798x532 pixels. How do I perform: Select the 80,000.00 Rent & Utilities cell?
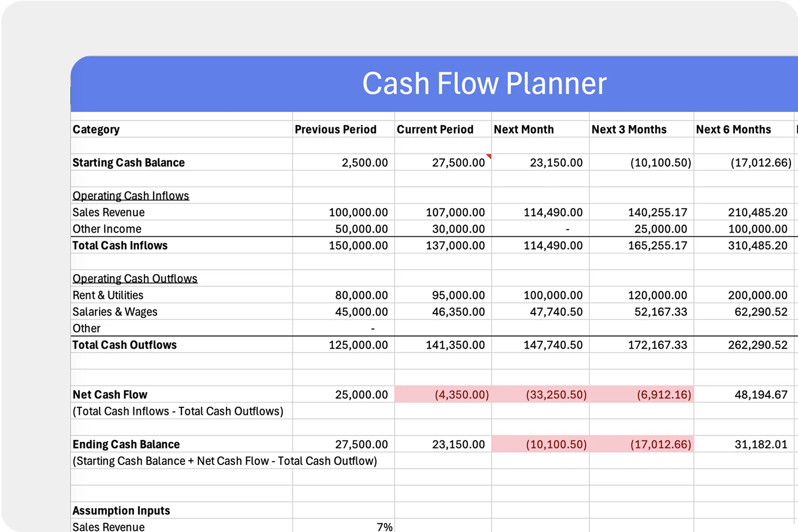coord(343,295)
